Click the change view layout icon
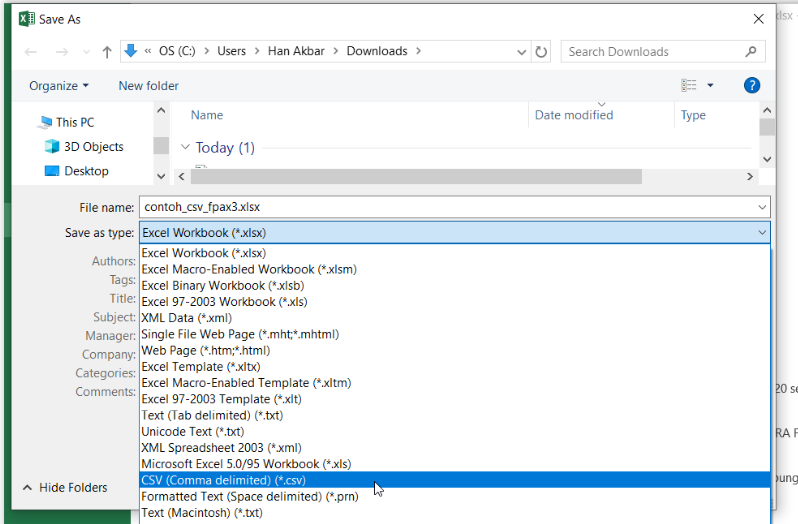798x524 pixels. tap(689, 86)
